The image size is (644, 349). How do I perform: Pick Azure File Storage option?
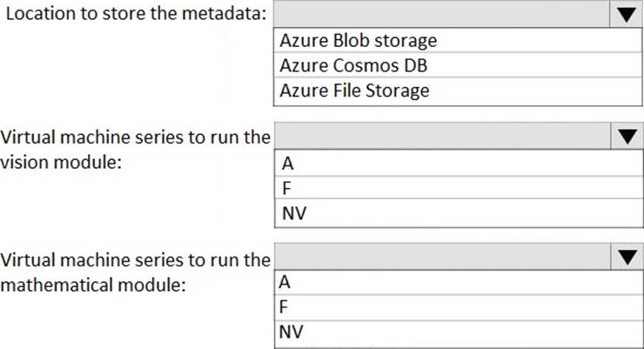point(354,90)
